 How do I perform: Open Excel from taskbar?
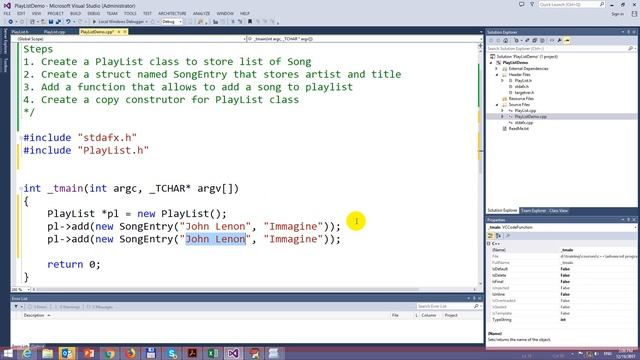[213, 353]
